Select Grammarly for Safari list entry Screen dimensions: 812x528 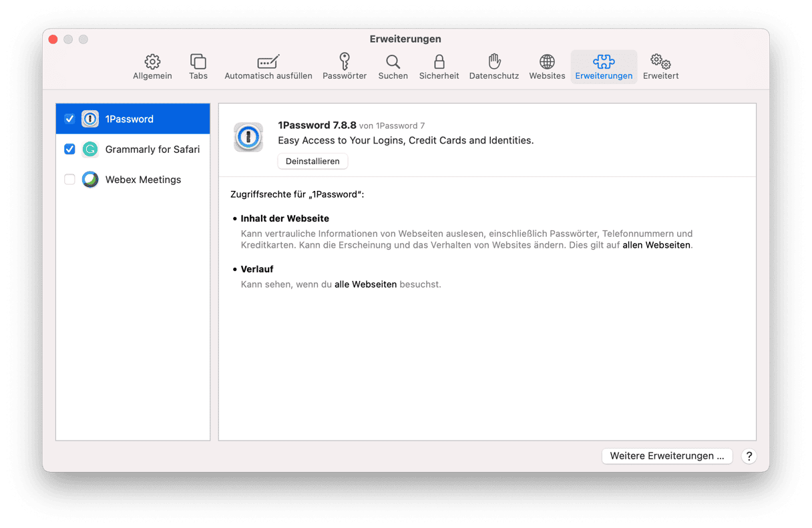(152, 150)
